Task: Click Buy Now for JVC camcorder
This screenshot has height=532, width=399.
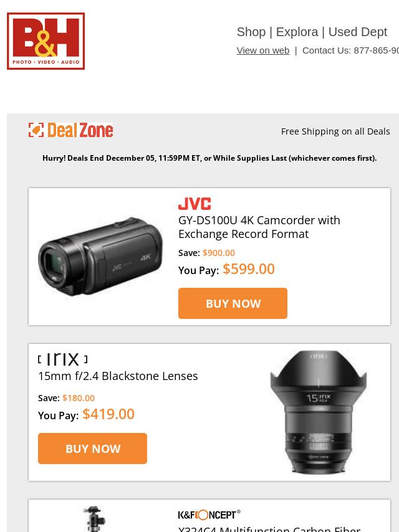Action: [233, 303]
